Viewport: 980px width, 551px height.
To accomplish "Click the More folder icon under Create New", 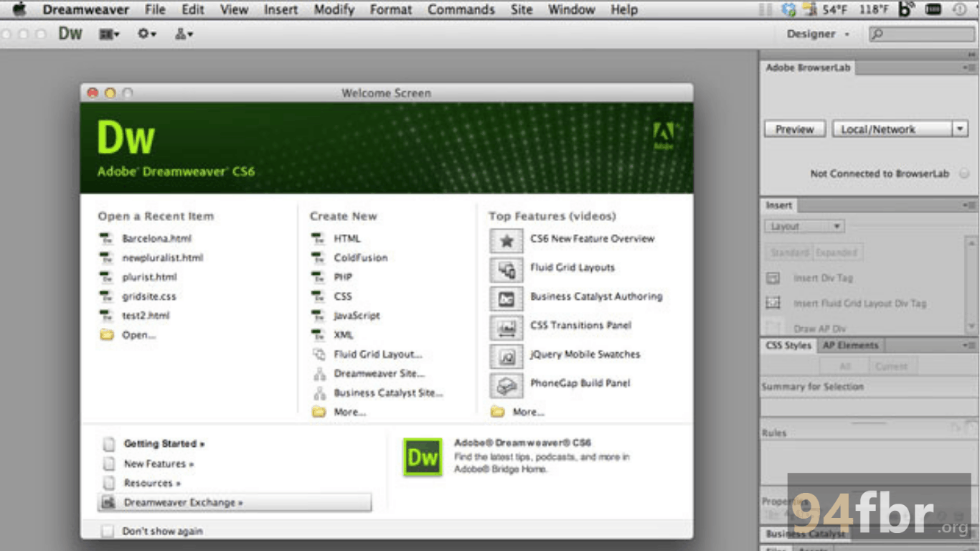I will (x=319, y=412).
